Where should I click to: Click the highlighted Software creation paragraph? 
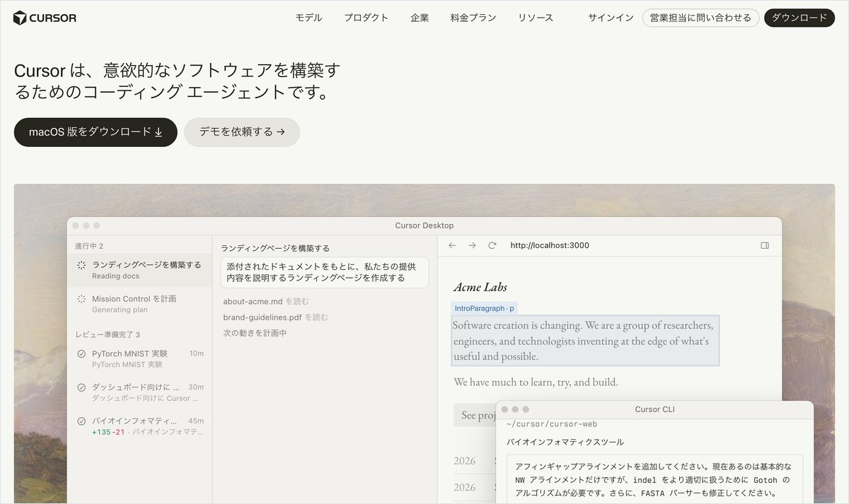(585, 341)
